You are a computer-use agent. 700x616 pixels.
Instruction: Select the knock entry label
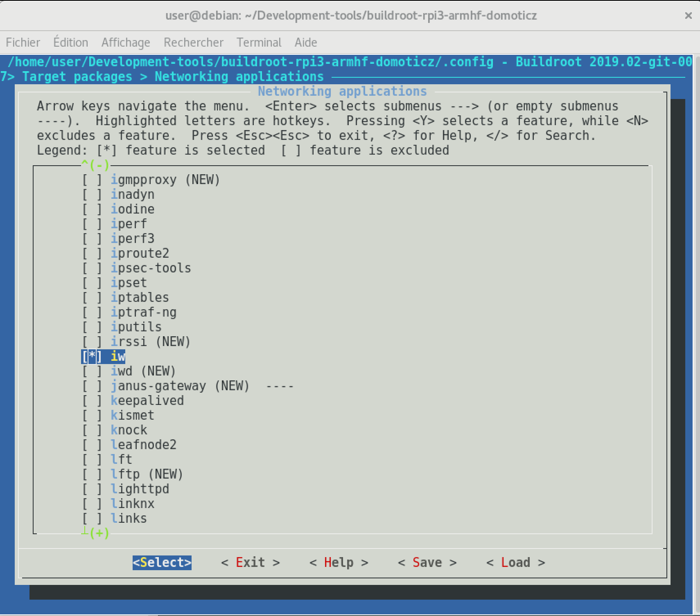pos(129,430)
